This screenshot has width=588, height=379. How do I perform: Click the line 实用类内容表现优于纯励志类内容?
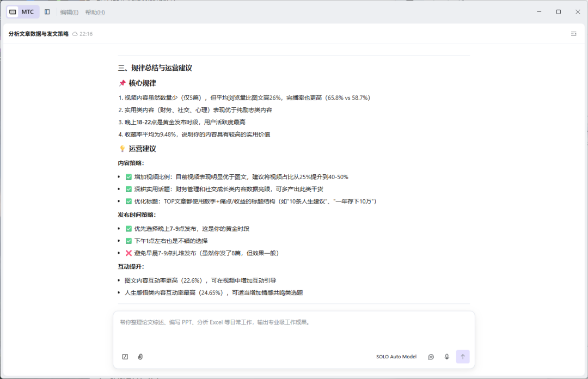(195, 110)
